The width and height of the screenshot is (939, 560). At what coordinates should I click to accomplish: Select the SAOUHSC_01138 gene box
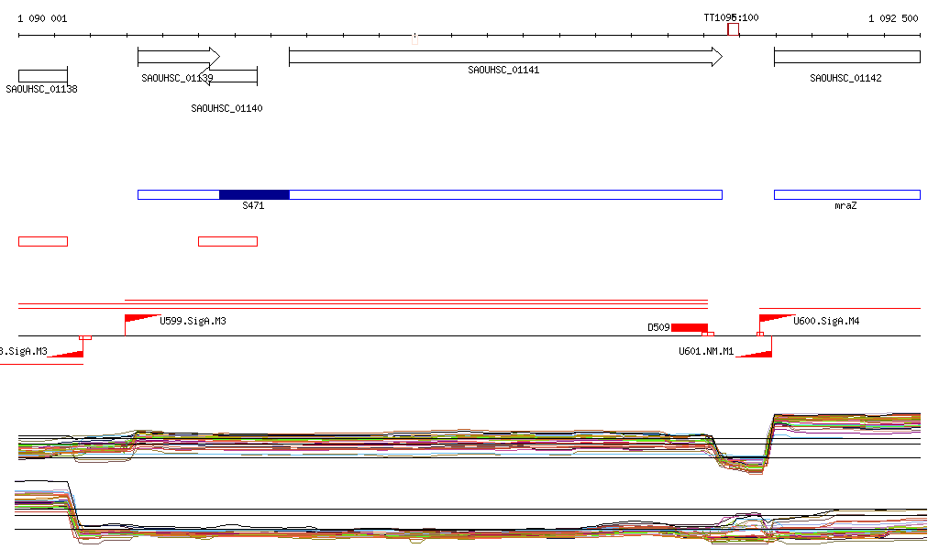point(43,75)
